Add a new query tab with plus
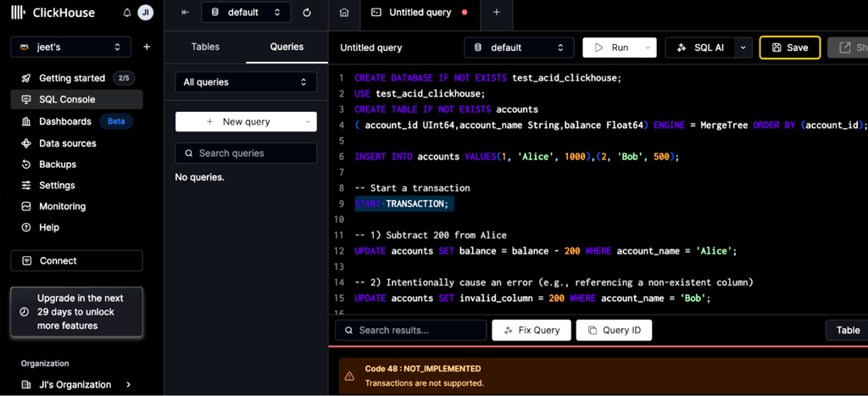Screen dimensions: 868x396 point(496,12)
